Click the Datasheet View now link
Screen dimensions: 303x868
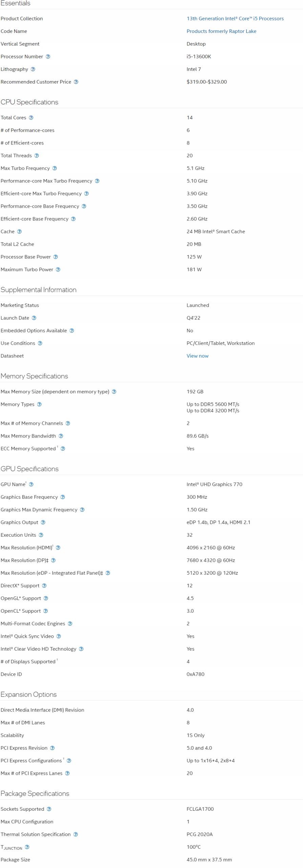coord(197,356)
